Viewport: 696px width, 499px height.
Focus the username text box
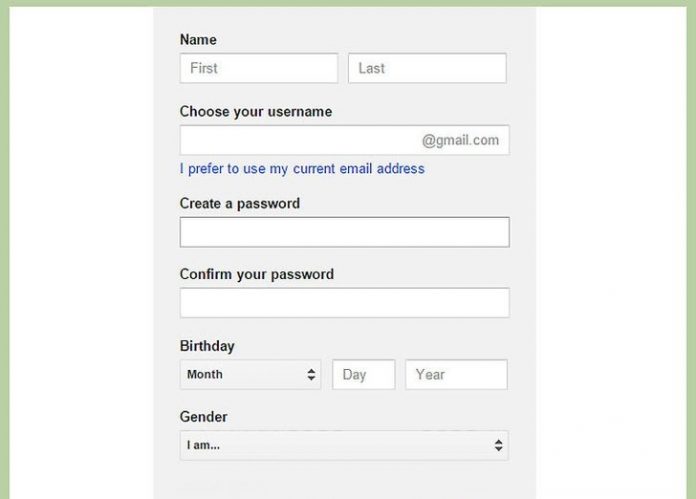298,140
